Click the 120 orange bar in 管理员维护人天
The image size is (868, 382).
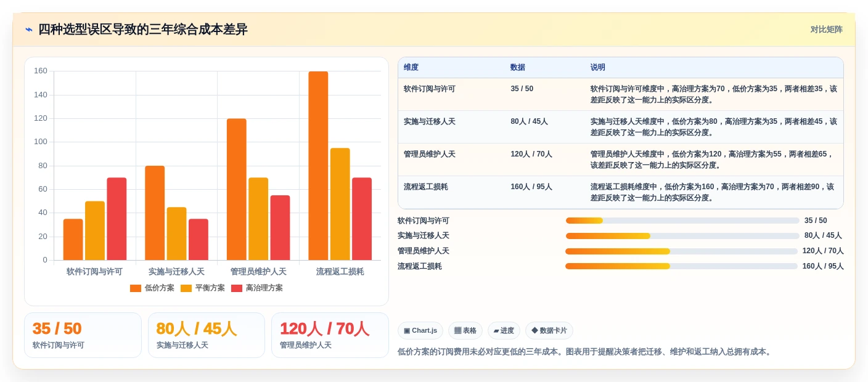coord(236,189)
